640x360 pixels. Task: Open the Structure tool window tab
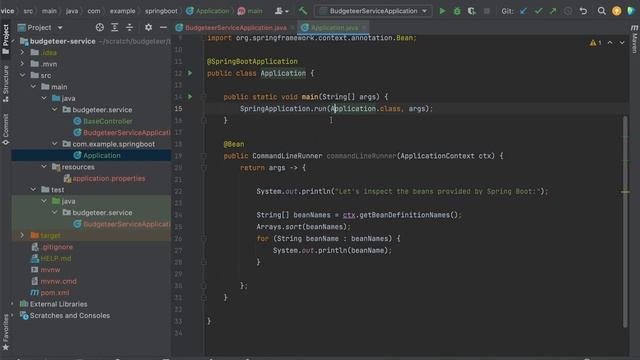point(5,84)
